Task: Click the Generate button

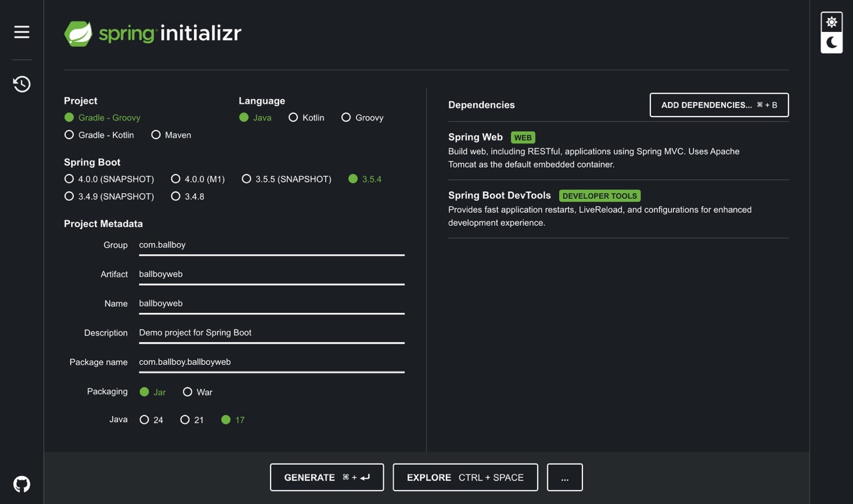Action: pos(327,477)
